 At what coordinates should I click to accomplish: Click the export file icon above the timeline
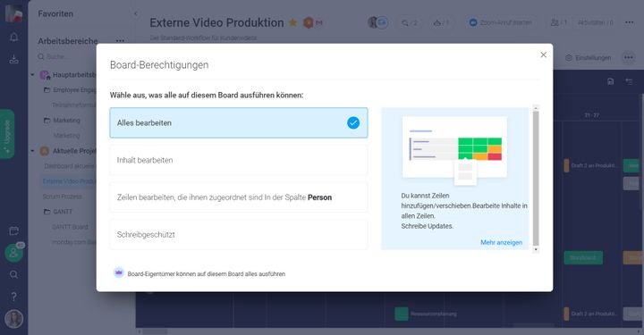610,81
